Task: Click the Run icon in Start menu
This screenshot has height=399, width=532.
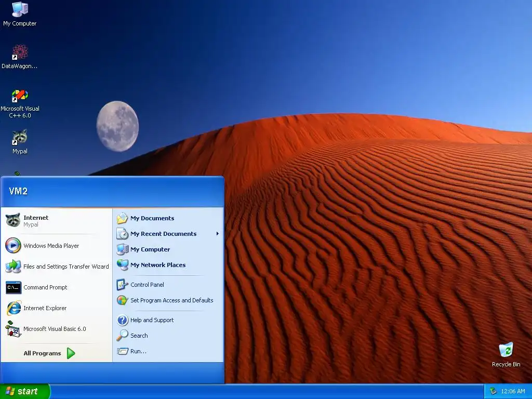Action: pos(122,351)
